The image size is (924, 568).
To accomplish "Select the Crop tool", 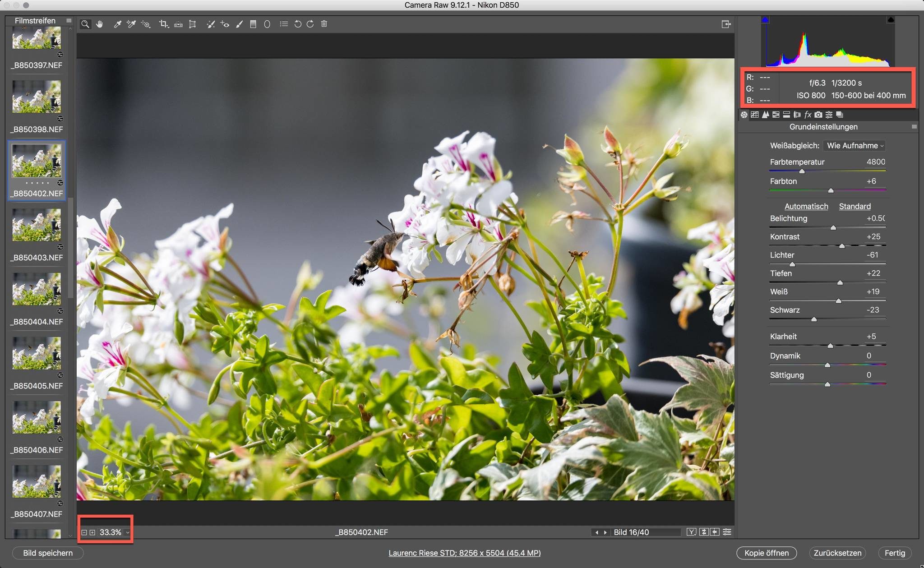I will 164,24.
